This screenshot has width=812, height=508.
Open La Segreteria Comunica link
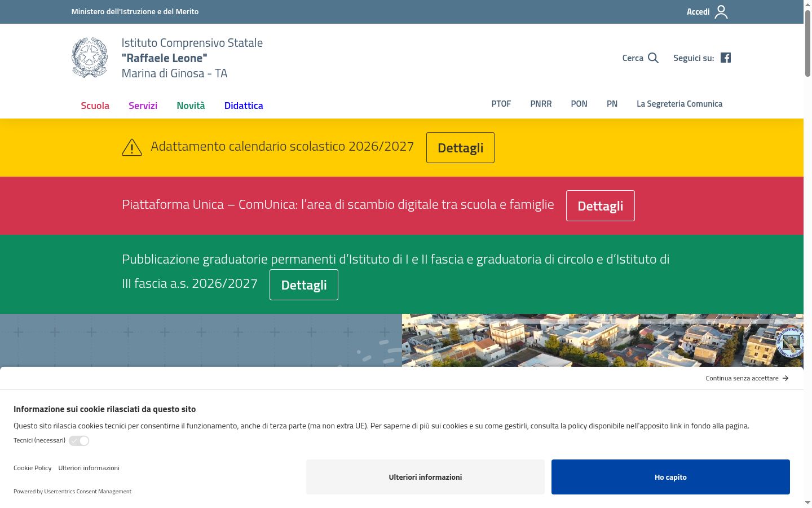pos(679,104)
